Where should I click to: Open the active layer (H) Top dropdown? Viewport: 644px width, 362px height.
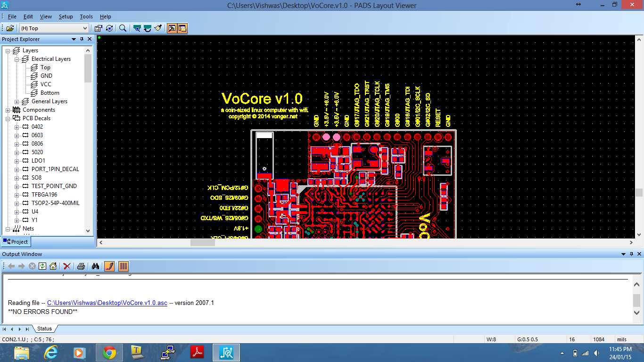click(85, 28)
